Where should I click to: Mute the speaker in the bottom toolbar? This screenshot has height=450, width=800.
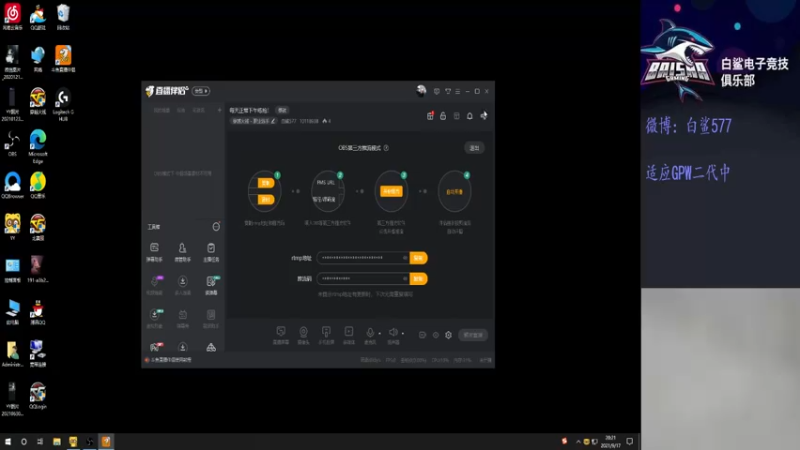[x=393, y=333]
